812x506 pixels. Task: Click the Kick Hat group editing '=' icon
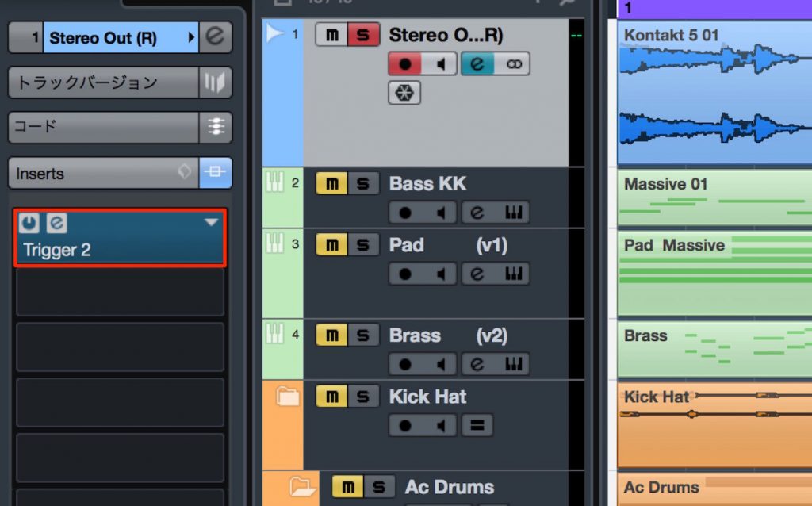click(x=477, y=425)
